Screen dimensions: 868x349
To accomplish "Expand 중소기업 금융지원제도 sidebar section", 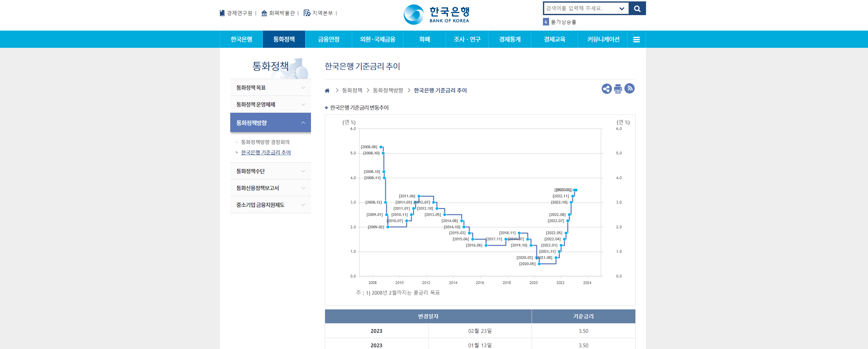I will (270, 205).
